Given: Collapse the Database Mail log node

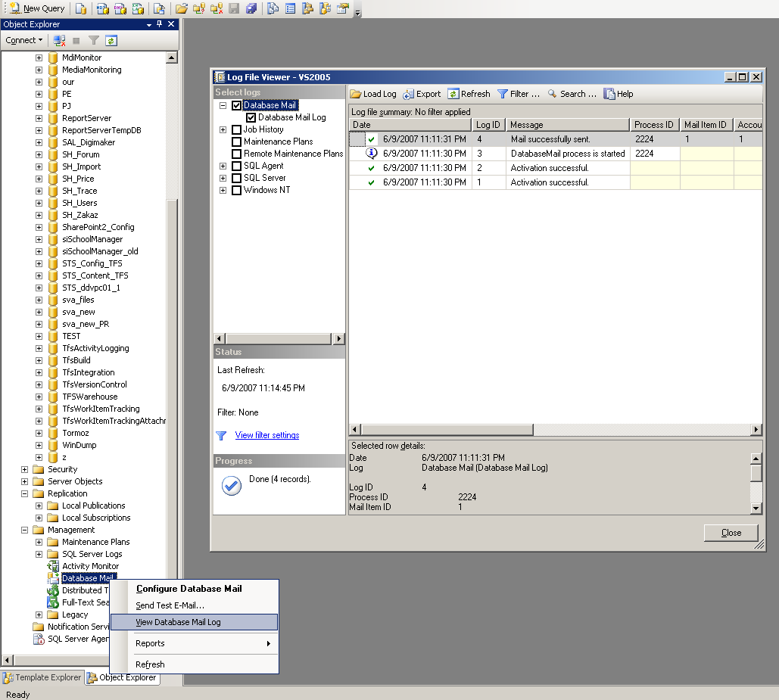Looking at the screenshot, I should pyautogui.click(x=223, y=105).
